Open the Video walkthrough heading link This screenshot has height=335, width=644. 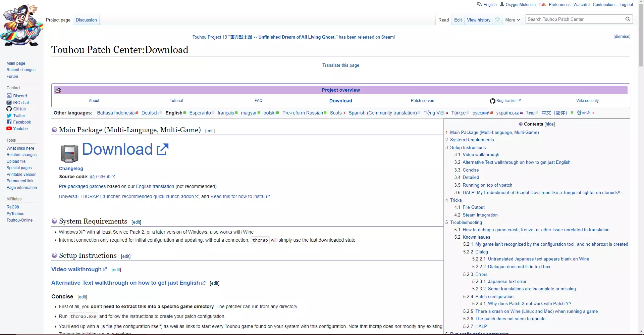pyautogui.click(x=79, y=270)
